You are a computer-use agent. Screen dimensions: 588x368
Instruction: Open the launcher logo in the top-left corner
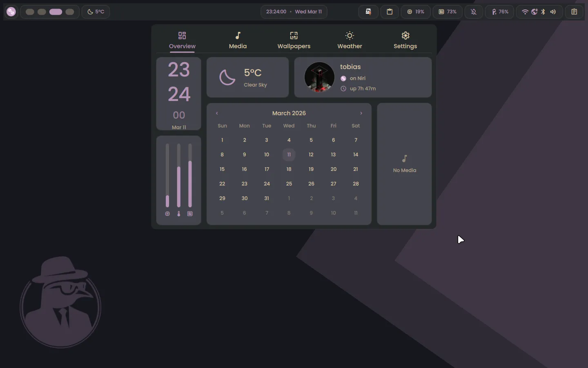click(x=11, y=12)
